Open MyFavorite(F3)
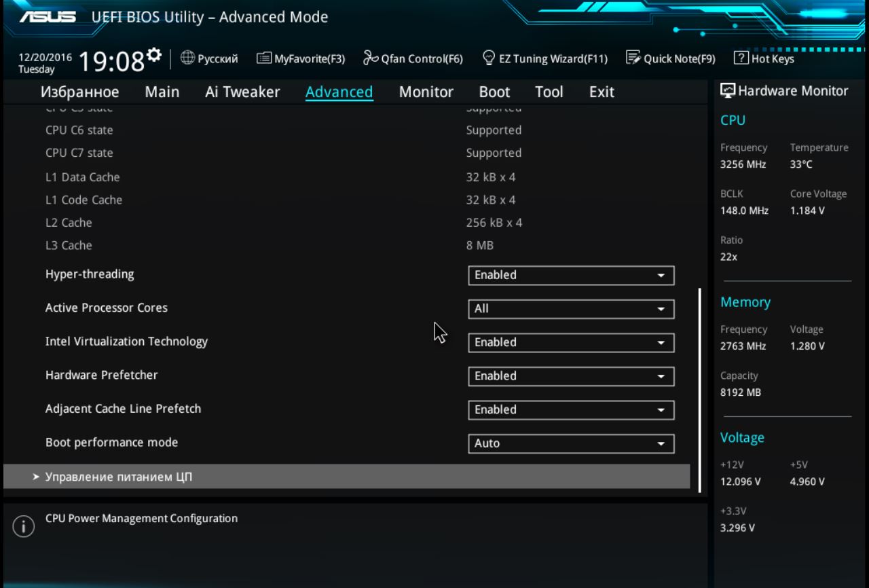This screenshot has height=588, width=869. click(301, 58)
